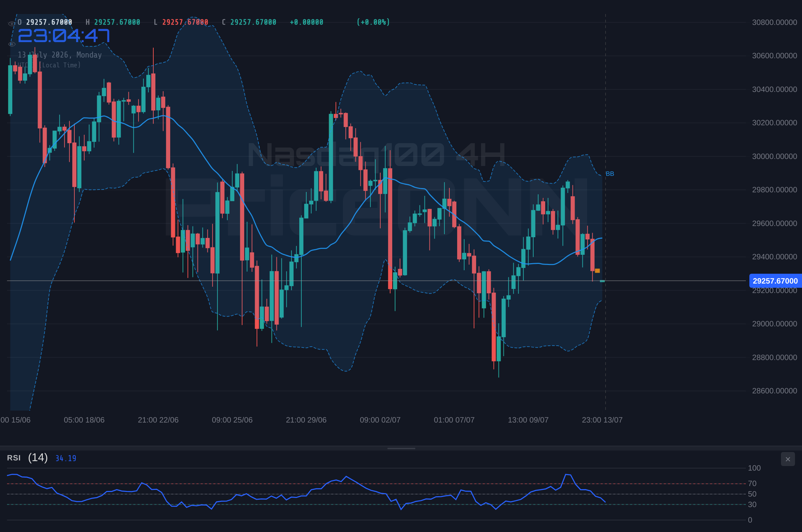The height and width of the screenshot is (532, 802).
Task: Click the close price value after C
Action: (253, 22)
